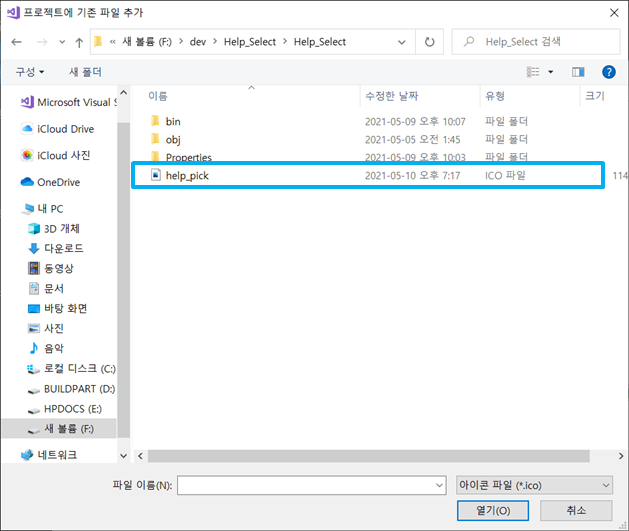Open recent locations dropdown chevron

[x=62, y=42]
